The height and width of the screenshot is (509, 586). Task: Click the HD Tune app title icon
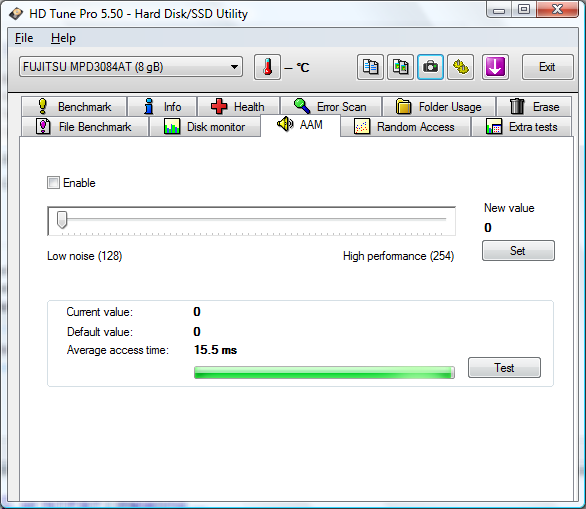pyautogui.click(x=16, y=14)
